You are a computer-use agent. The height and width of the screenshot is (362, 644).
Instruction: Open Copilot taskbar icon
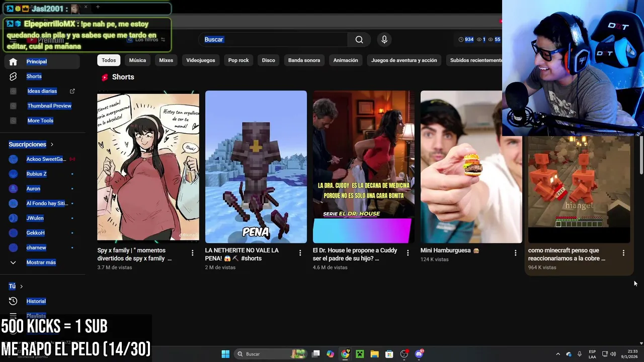click(x=330, y=354)
